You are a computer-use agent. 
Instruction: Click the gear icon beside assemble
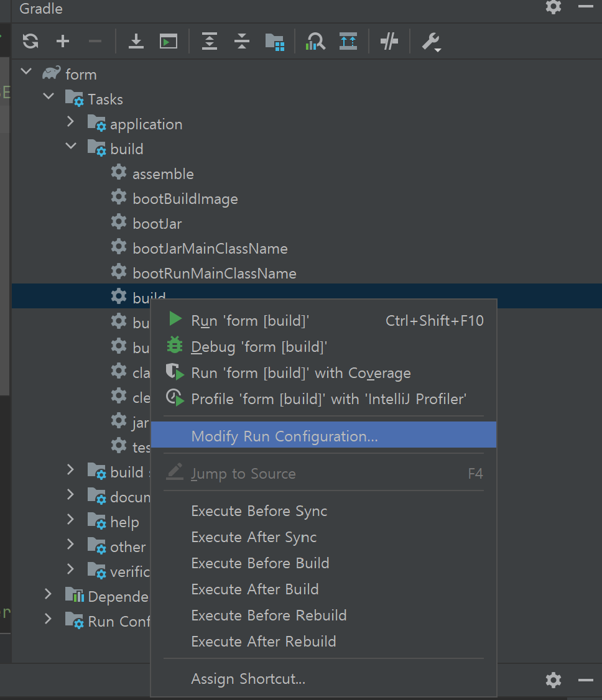point(119,172)
